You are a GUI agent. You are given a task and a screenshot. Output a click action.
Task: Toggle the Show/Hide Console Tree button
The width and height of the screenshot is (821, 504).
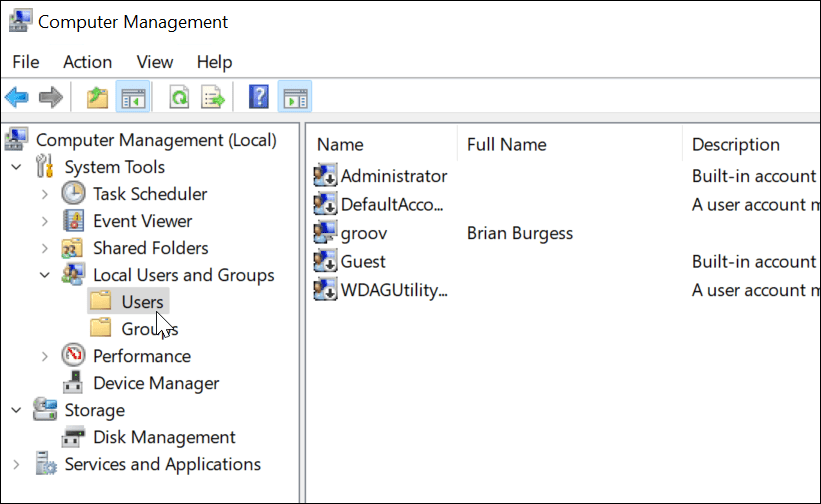click(131, 97)
